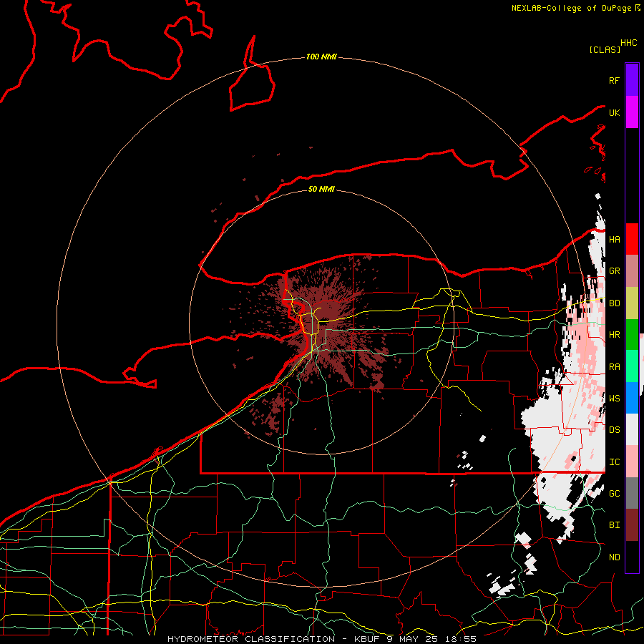Click the DS white legend swatch
Screen dimensions: 644x644
point(632,429)
